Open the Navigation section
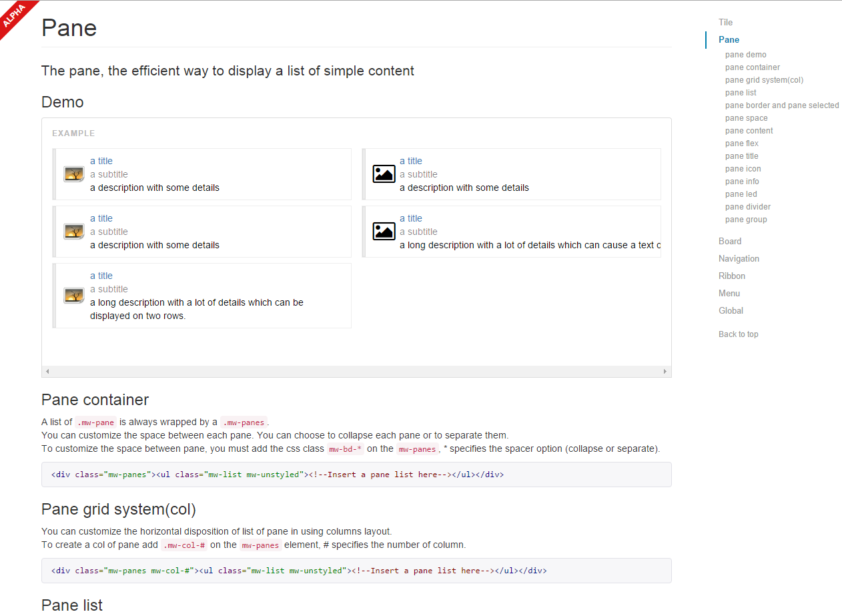Viewport: 842px width, 616px height. (739, 258)
